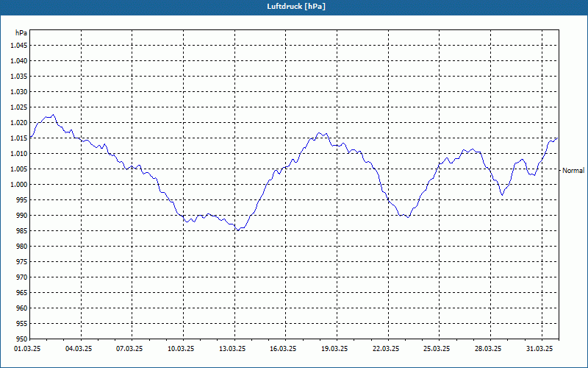
Task: Click the 19.03.25 date label
Action: click(x=334, y=349)
